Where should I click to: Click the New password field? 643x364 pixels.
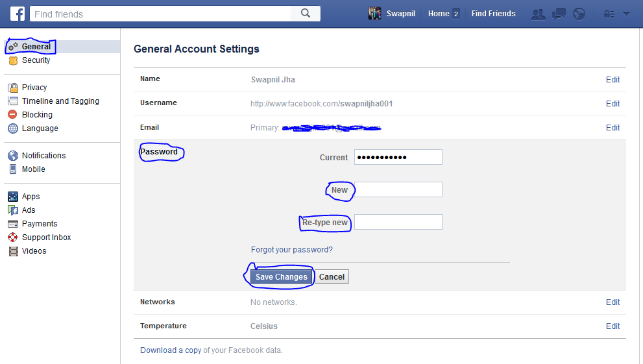[x=398, y=189]
